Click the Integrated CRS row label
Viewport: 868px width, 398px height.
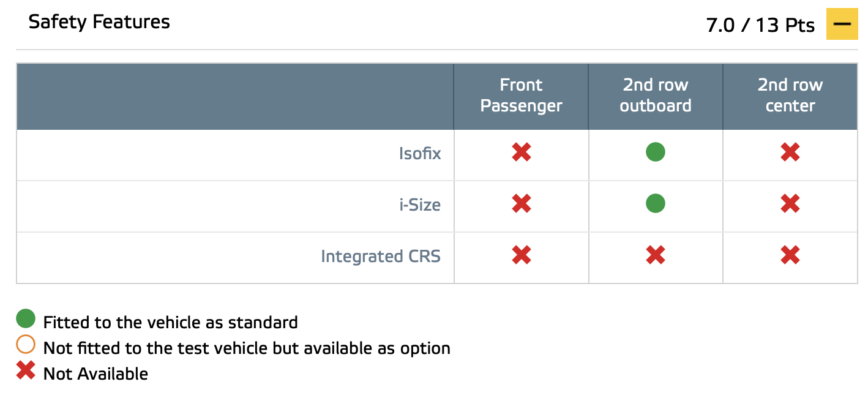point(381,256)
